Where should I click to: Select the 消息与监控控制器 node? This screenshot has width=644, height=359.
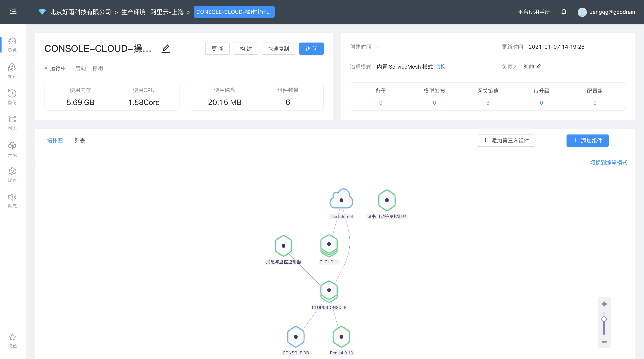coord(283,246)
